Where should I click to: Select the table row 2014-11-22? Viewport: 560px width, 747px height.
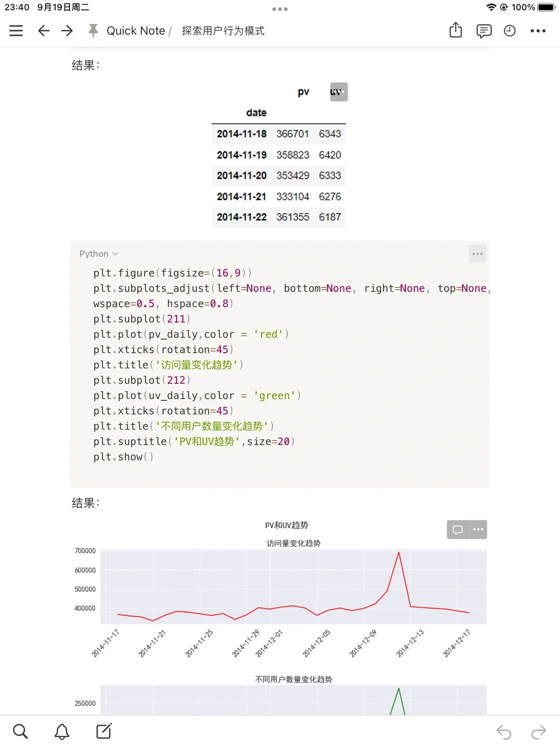tap(278, 217)
